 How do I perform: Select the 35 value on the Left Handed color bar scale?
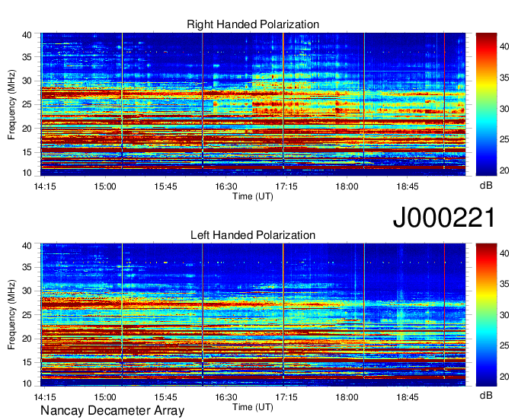click(504, 284)
